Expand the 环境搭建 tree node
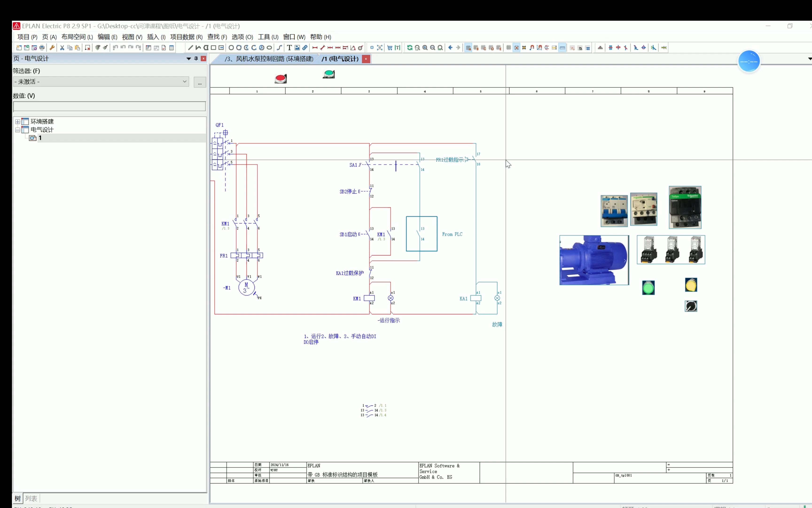 pyautogui.click(x=17, y=122)
